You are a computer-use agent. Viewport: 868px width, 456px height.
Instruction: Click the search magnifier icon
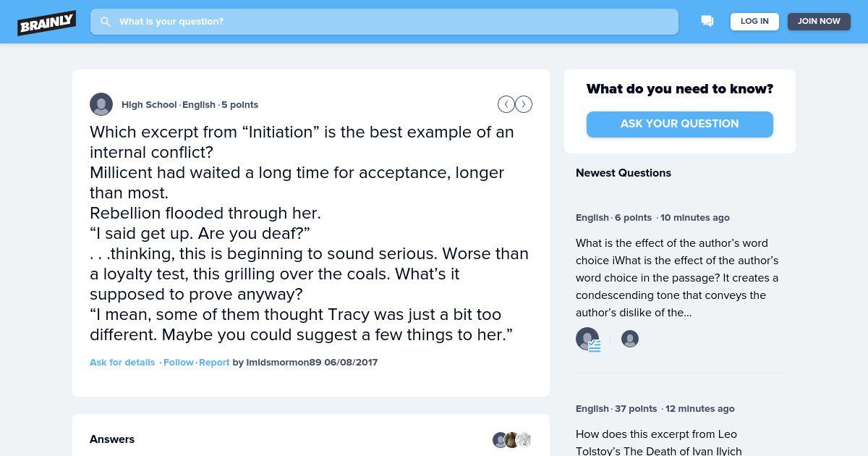[x=106, y=22]
